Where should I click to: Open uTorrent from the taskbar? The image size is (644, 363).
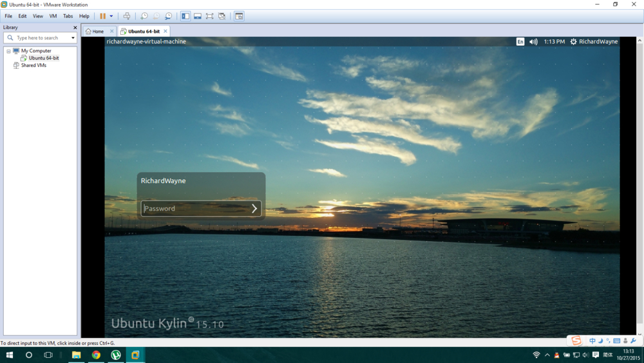click(116, 355)
